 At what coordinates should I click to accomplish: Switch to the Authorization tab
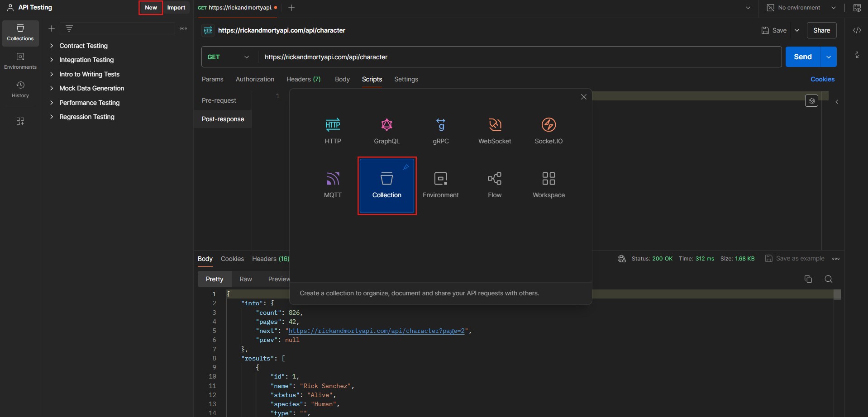pyautogui.click(x=255, y=79)
